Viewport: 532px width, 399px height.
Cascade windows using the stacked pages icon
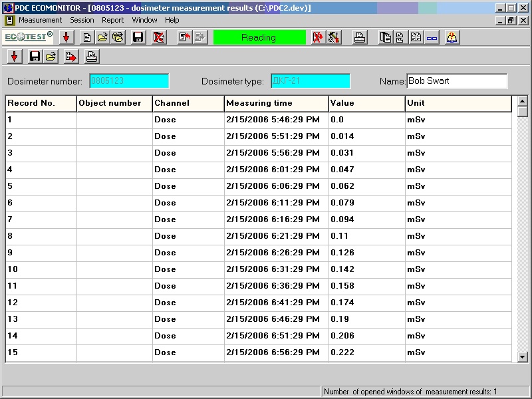[x=386, y=37]
